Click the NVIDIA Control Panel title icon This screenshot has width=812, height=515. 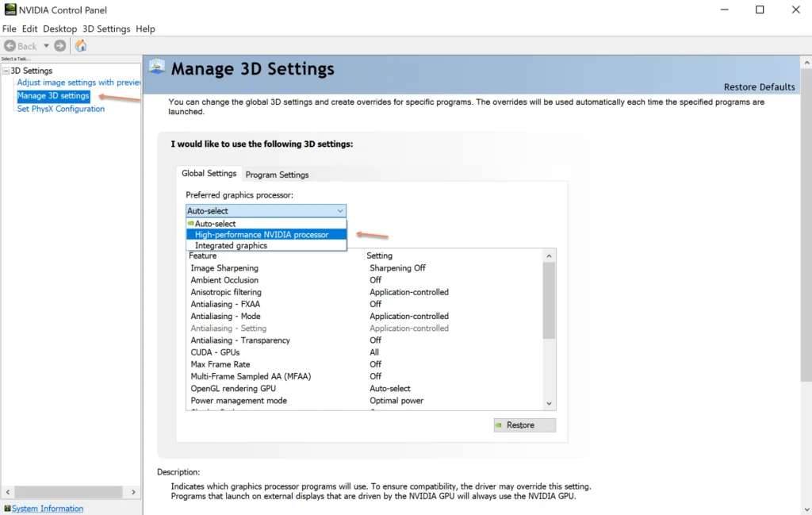click(x=10, y=10)
